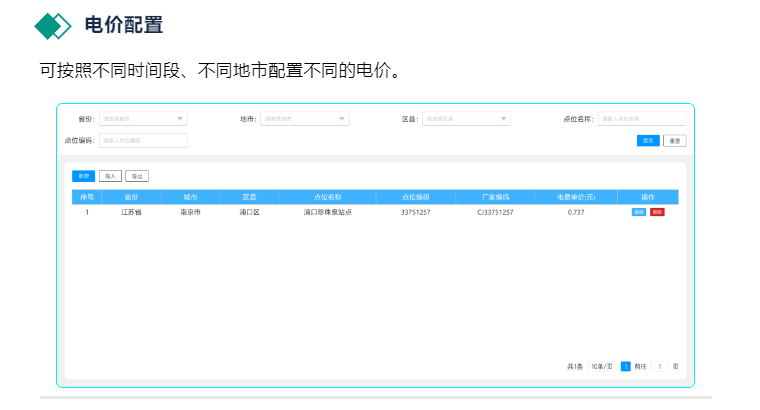Delete the 浦口珍珠泉站点 row
Screen dimensions: 760x410
(x=657, y=212)
